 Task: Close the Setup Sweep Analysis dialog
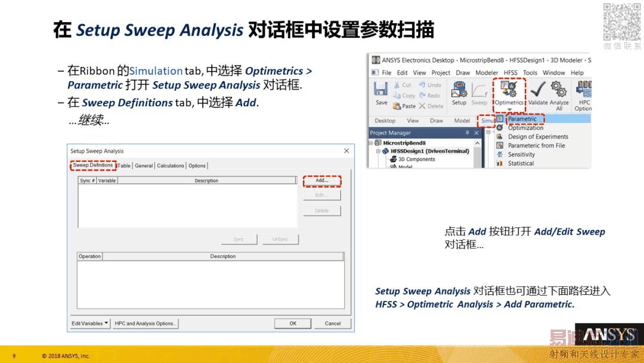click(346, 151)
